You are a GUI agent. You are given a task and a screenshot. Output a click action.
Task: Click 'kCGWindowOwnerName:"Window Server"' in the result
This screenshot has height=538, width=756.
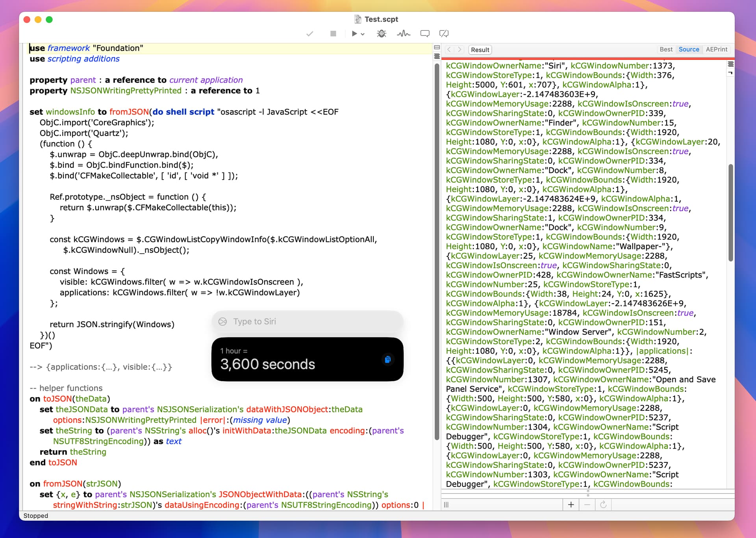pyautogui.click(x=528, y=332)
